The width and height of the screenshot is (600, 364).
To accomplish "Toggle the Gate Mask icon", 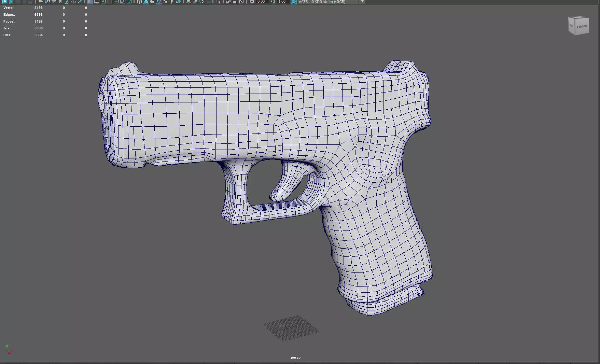I will (110, 2).
